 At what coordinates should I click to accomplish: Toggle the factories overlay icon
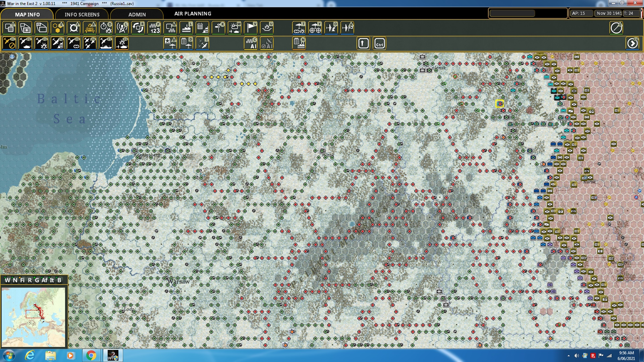coord(186,28)
